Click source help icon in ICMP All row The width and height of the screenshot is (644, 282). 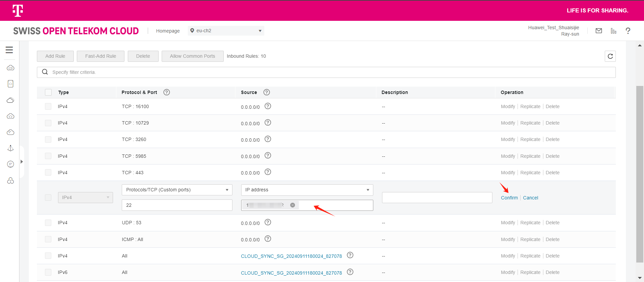pyautogui.click(x=268, y=239)
